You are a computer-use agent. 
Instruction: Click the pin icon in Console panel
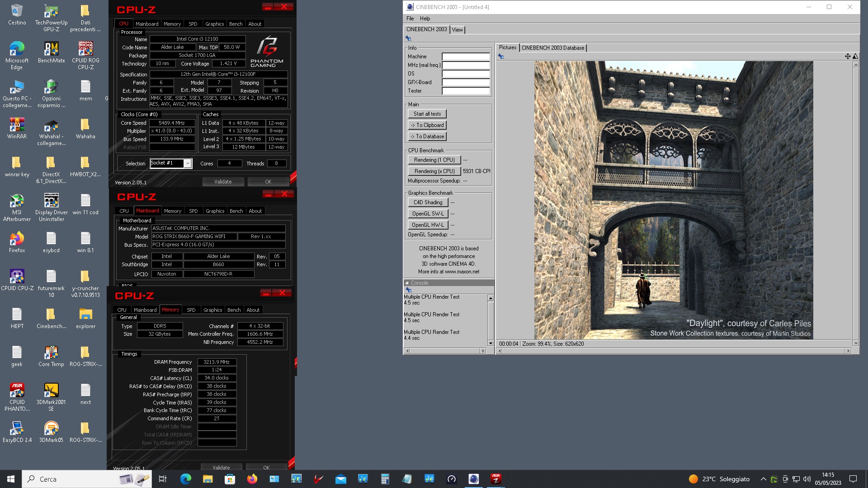coord(409,290)
